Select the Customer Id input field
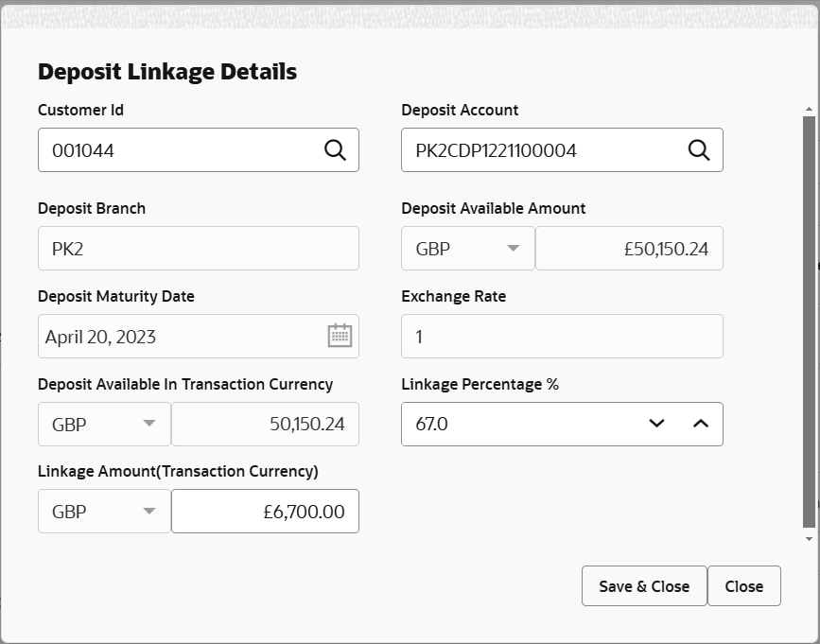 [x=170, y=149]
